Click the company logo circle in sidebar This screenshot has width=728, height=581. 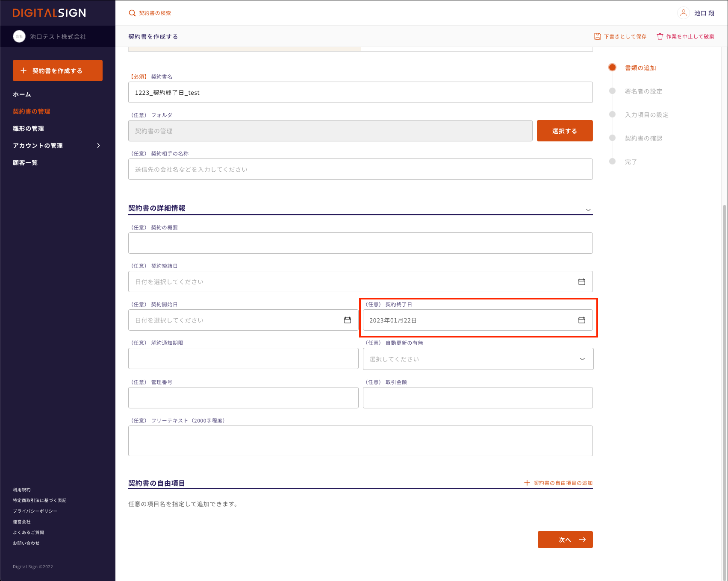point(19,37)
